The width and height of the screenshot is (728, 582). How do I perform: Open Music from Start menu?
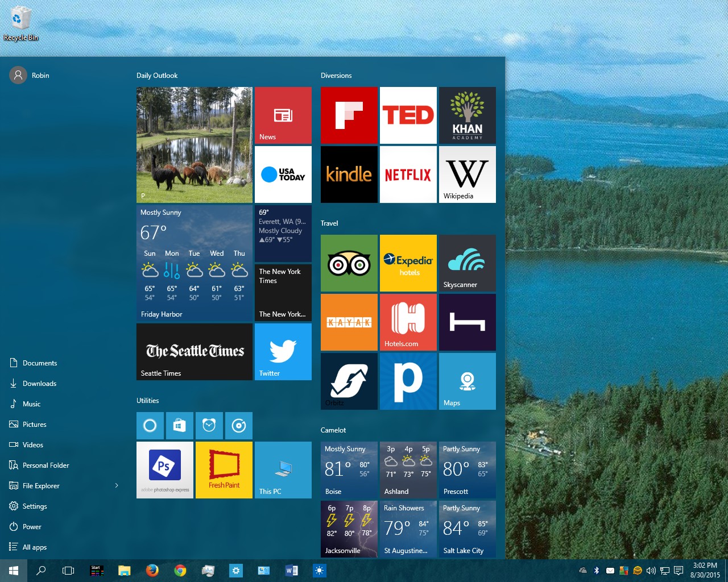pyautogui.click(x=25, y=404)
